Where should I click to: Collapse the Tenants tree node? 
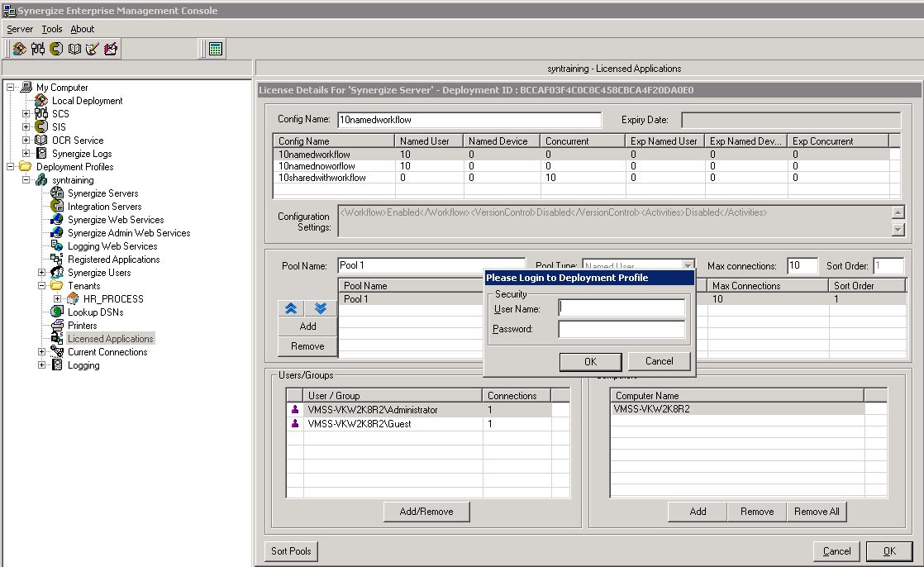click(42, 286)
